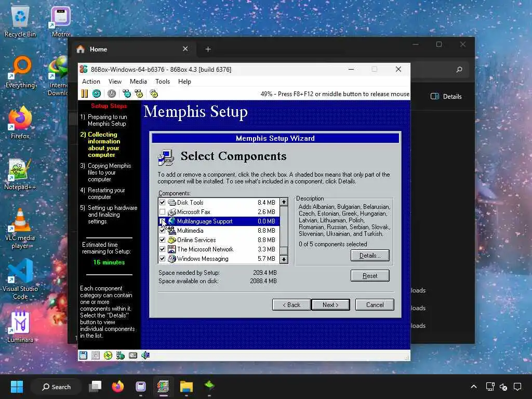Open the Action menu
532x399 pixels.
91,82
